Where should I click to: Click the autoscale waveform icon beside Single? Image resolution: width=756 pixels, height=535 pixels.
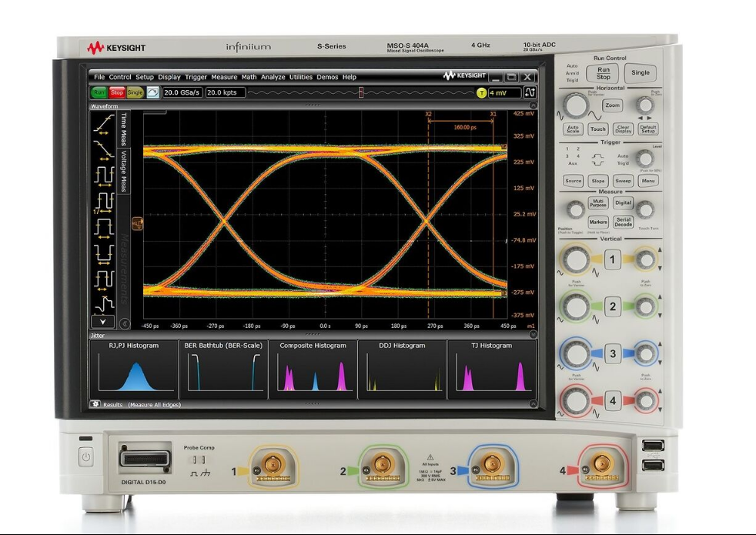[x=153, y=92]
